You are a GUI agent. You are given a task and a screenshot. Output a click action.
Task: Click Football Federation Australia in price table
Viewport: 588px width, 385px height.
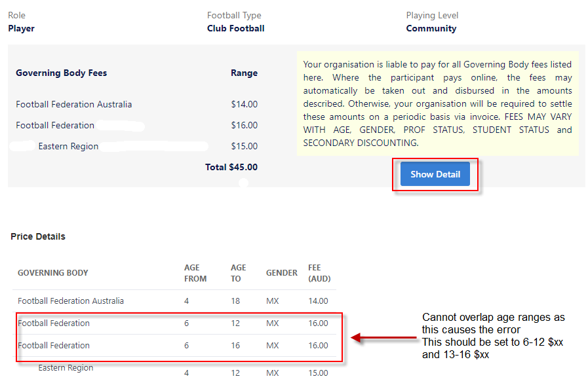pos(71,301)
